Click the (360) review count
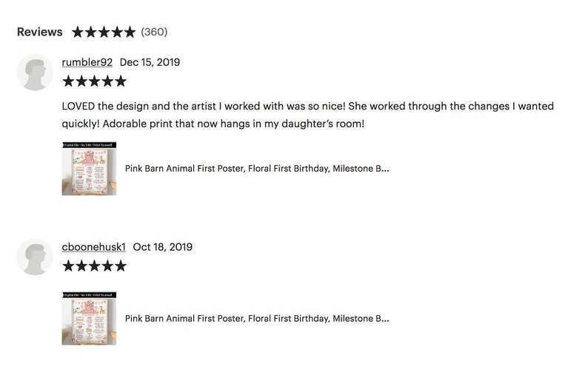The image size is (588, 387). (x=154, y=32)
